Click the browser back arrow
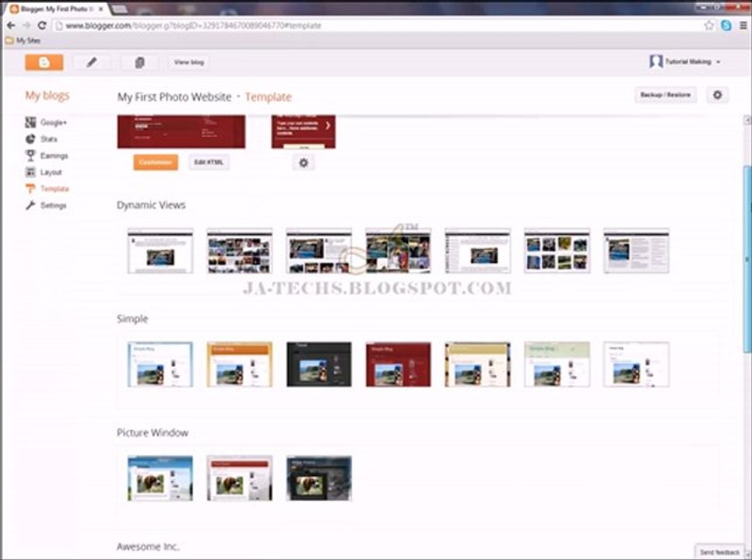This screenshot has height=560, width=752. [11, 26]
